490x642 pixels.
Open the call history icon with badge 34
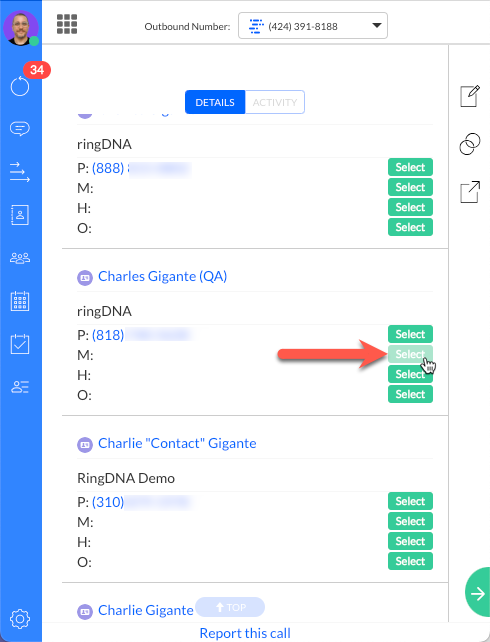[20, 86]
